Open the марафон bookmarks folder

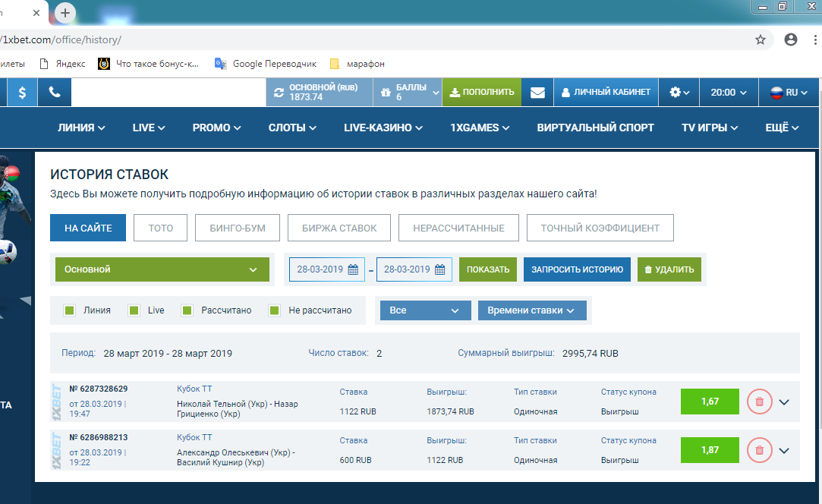click(357, 64)
